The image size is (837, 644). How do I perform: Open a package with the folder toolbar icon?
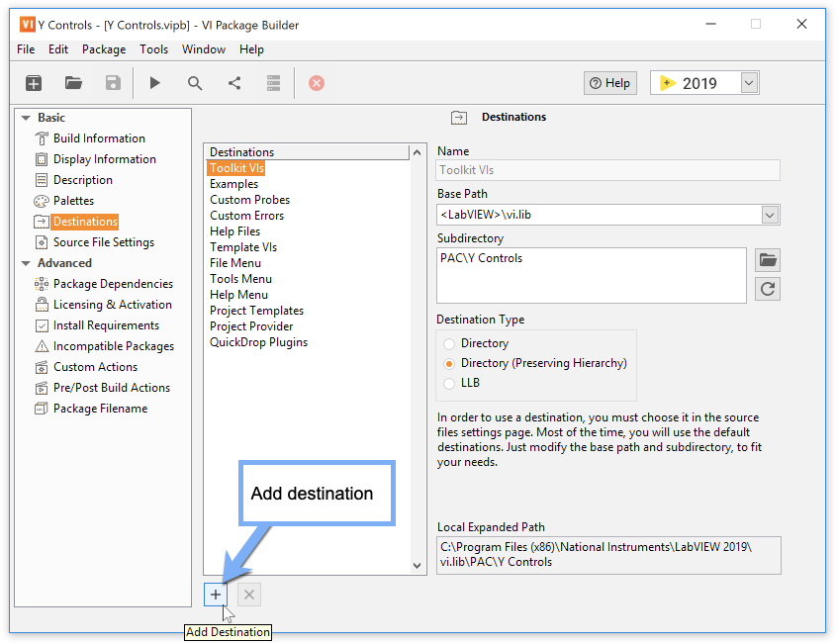click(x=73, y=83)
